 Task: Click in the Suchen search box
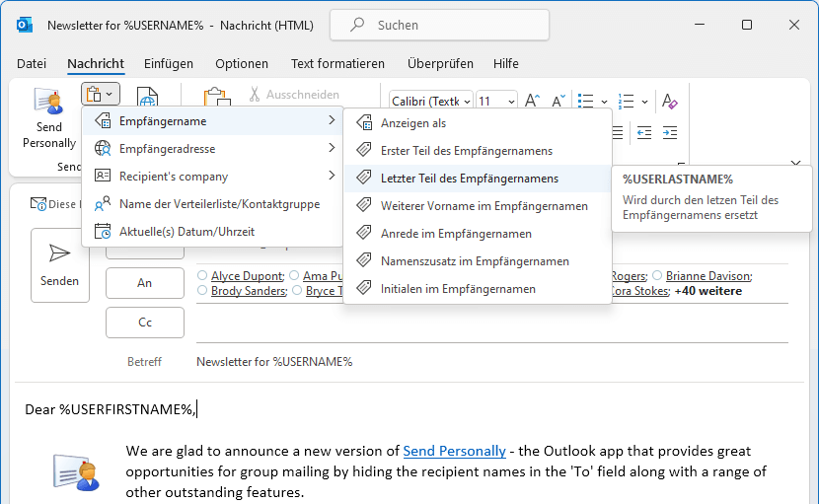pyautogui.click(x=439, y=25)
